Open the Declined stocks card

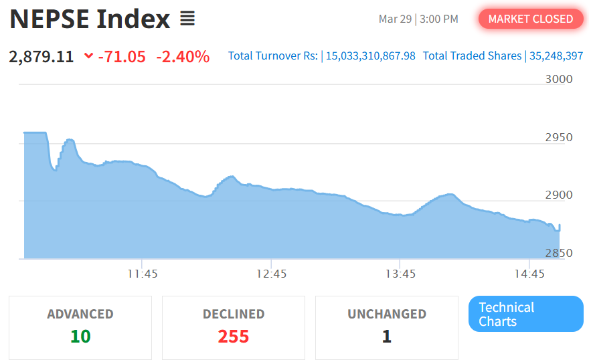click(234, 327)
